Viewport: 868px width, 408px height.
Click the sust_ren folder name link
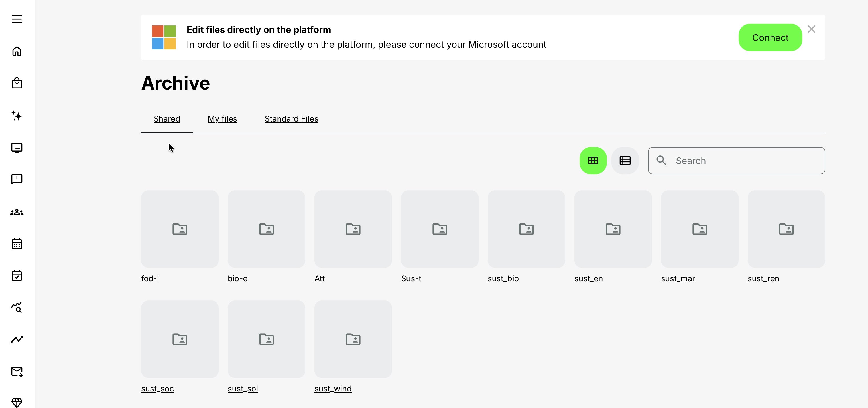764,278
